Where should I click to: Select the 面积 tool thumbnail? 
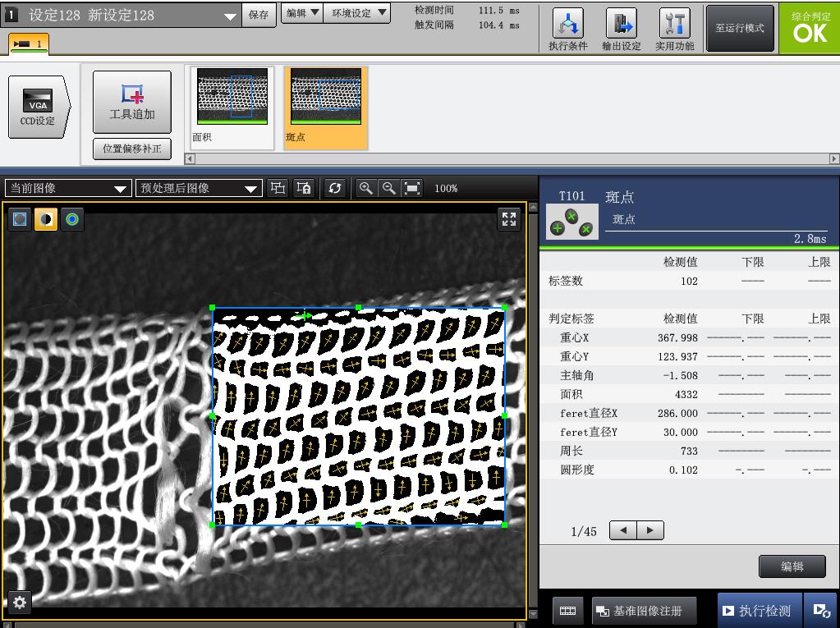coord(232,107)
